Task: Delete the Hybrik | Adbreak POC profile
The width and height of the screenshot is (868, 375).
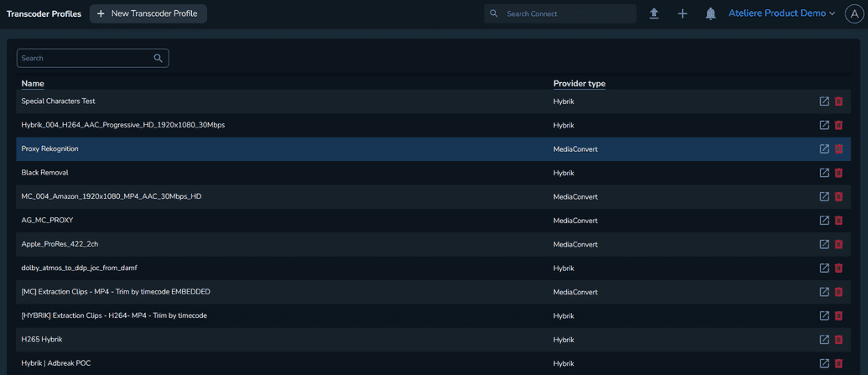Action: coord(839,363)
